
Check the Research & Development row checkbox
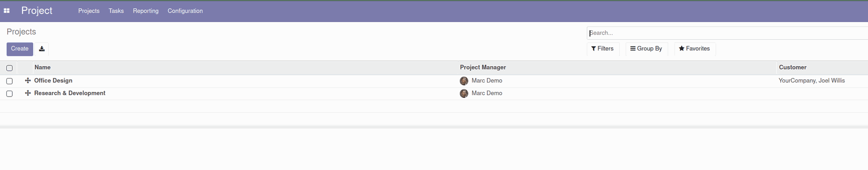pos(9,94)
